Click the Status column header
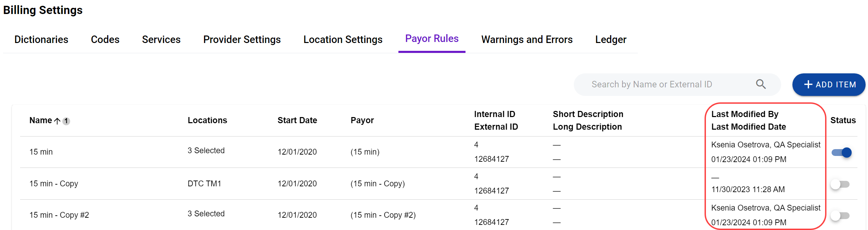Image resolution: width=868 pixels, height=230 pixels. point(842,120)
